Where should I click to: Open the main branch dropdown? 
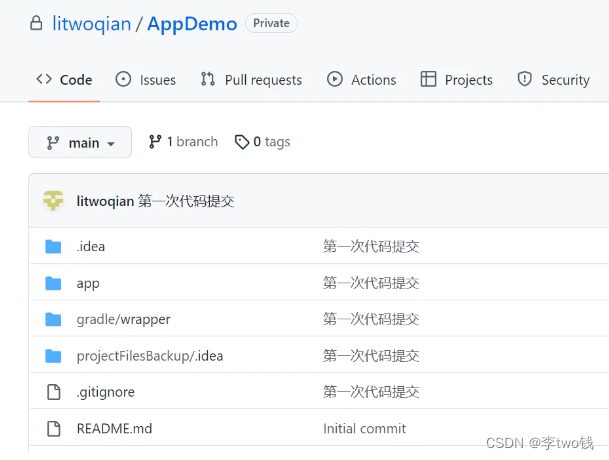pyautogui.click(x=80, y=143)
